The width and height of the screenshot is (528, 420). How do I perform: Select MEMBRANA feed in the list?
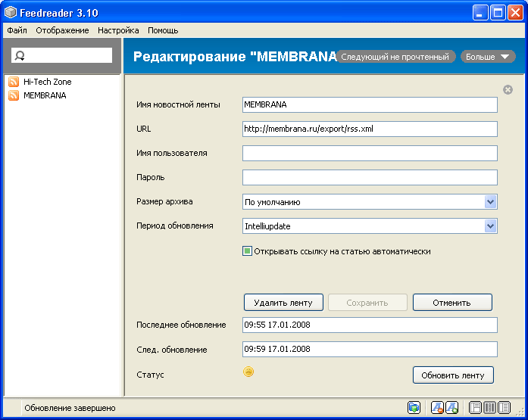click(x=45, y=95)
